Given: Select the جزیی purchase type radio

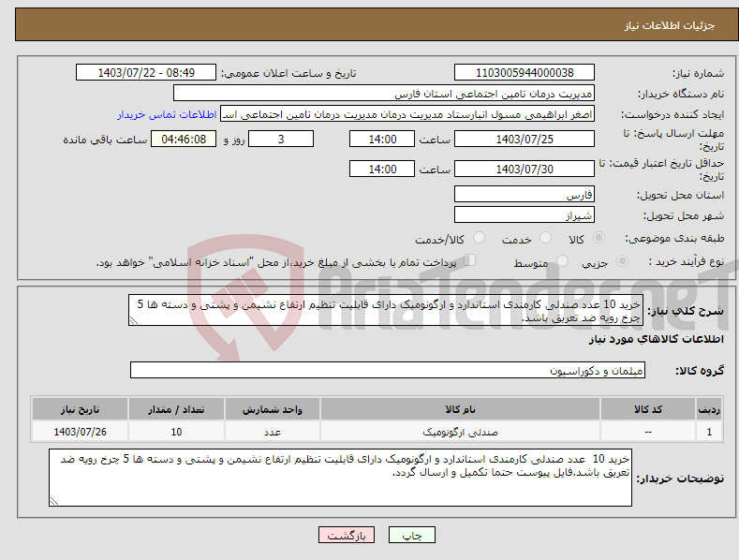Looking at the screenshot, I should click(622, 260).
